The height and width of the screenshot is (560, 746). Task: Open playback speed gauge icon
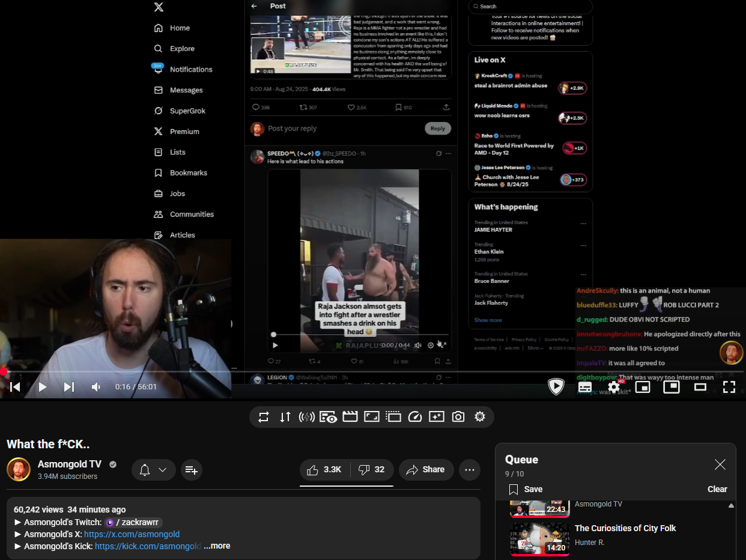click(x=415, y=417)
